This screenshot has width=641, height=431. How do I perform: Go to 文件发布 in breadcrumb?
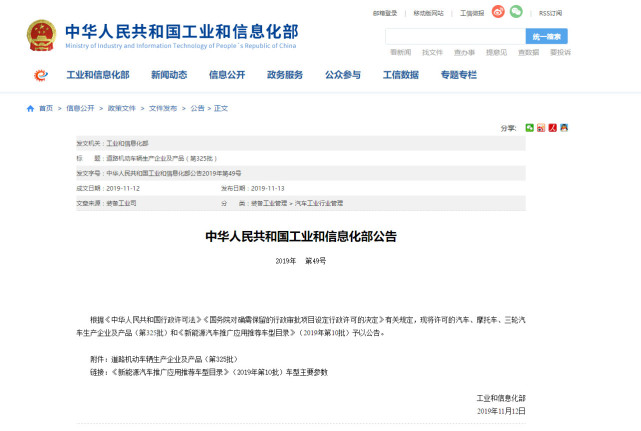(163, 108)
